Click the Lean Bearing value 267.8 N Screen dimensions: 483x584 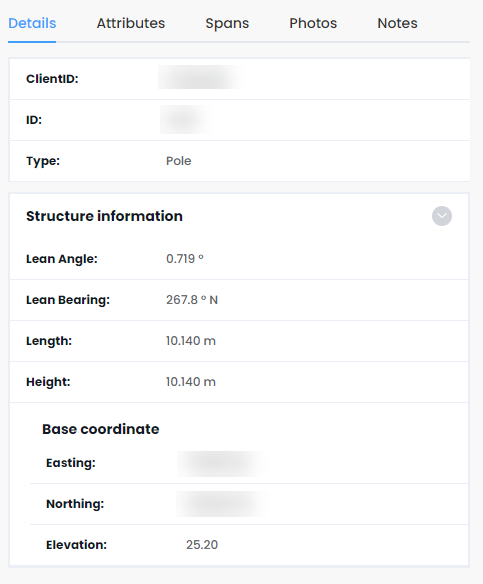(192, 299)
